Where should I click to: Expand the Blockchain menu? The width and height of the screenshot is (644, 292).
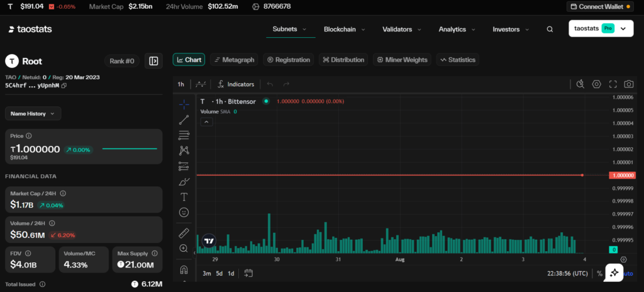click(345, 29)
